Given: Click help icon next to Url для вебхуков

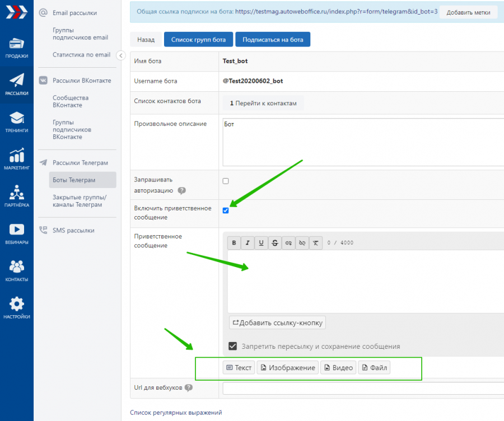Looking at the screenshot, I should 189,388.
